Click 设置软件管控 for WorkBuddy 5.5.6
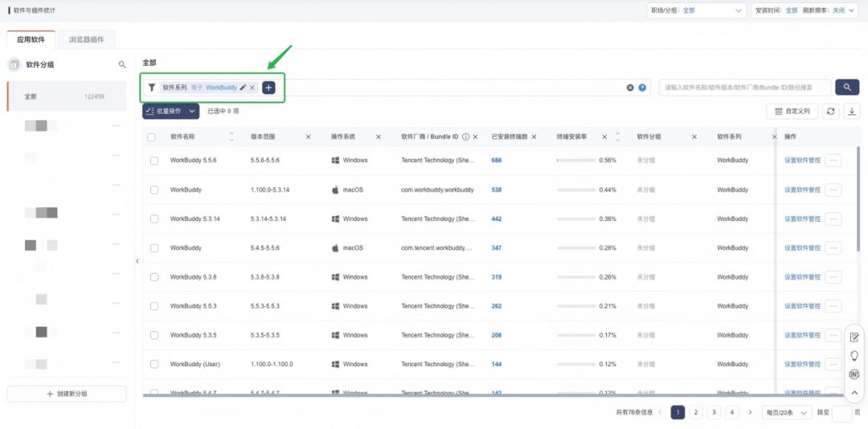This screenshot has height=429, width=868. [x=802, y=161]
